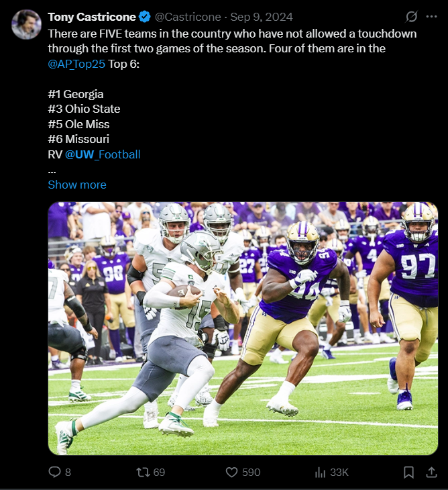Viewport: 448px width, 490px height.
Task: Bookmark this post
Action: click(408, 472)
